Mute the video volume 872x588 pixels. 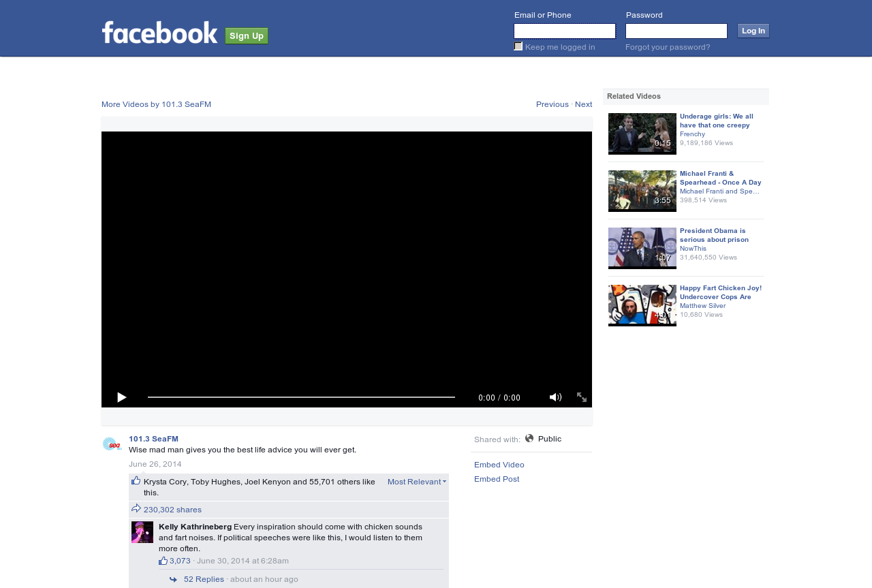click(555, 397)
